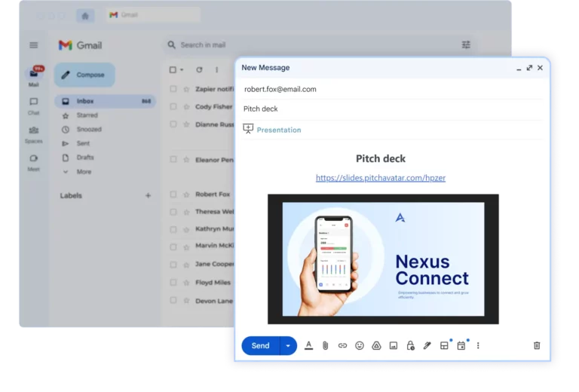The image size is (579, 392).
Task: Click the Nexus Connect presentation thumbnail
Action: click(383, 259)
